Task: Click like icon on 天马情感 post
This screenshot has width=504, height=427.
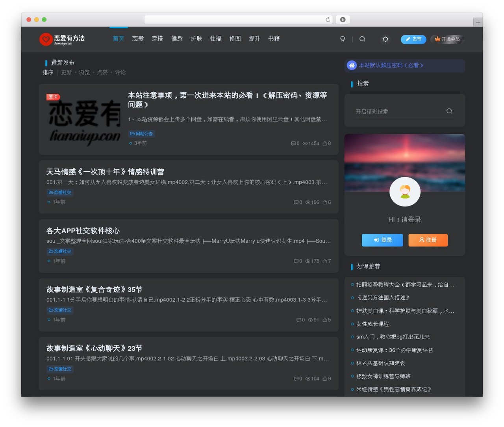Action: (x=325, y=202)
